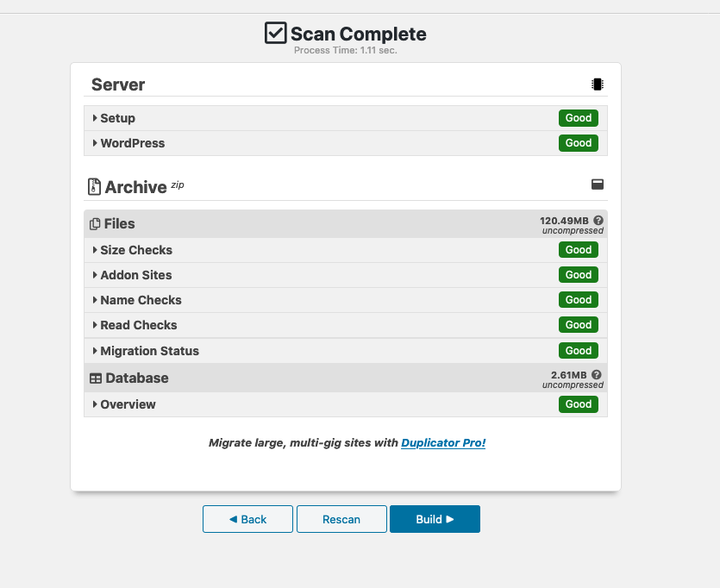Click the zip file icon beside Archive

click(x=94, y=187)
